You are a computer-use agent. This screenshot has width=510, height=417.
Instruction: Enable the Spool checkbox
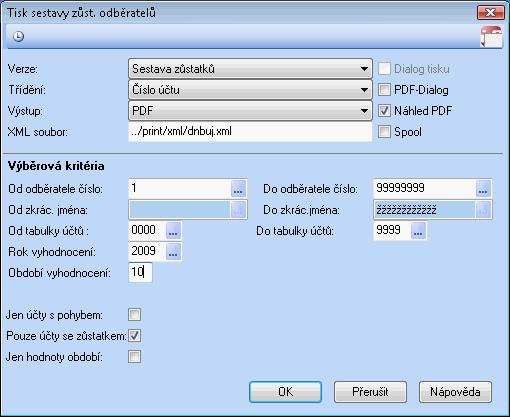click(x=384, y=132)
